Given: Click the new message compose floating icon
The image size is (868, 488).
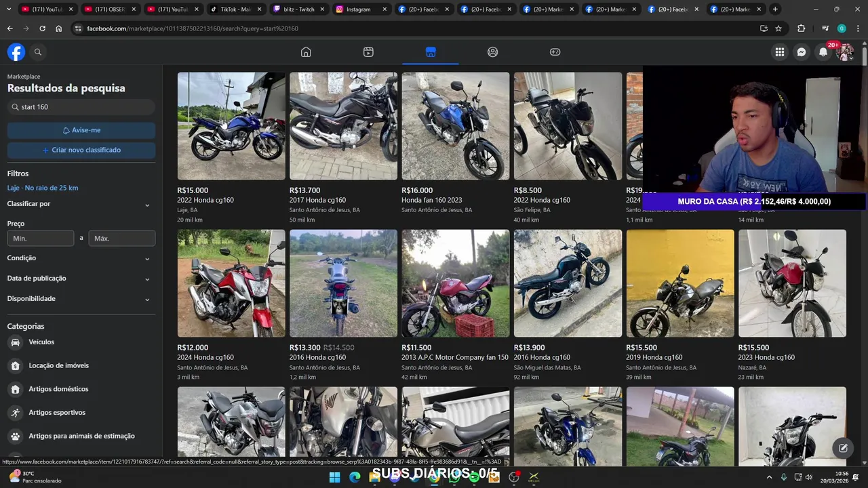Looking at the screenshot, I should click(843, 448).
